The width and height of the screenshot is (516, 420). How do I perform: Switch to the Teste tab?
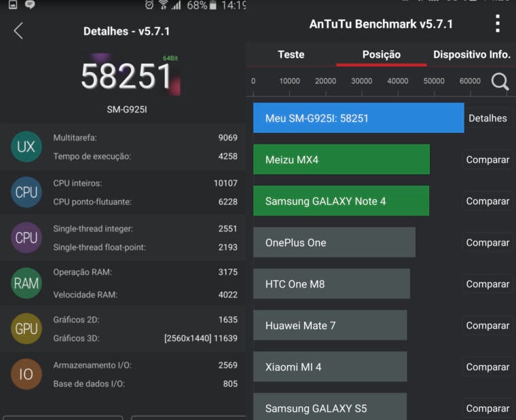[x=291, y=54]
